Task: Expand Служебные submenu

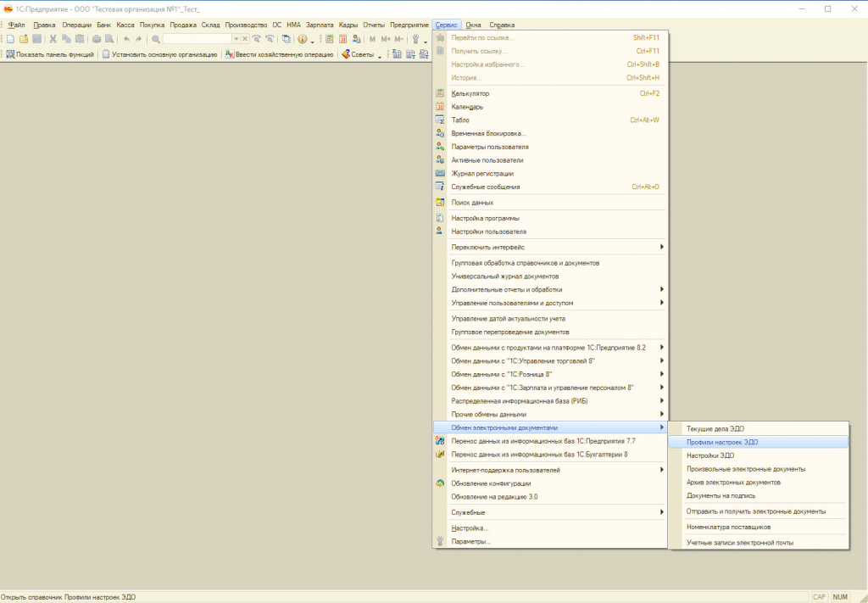Action: (550, 512)
